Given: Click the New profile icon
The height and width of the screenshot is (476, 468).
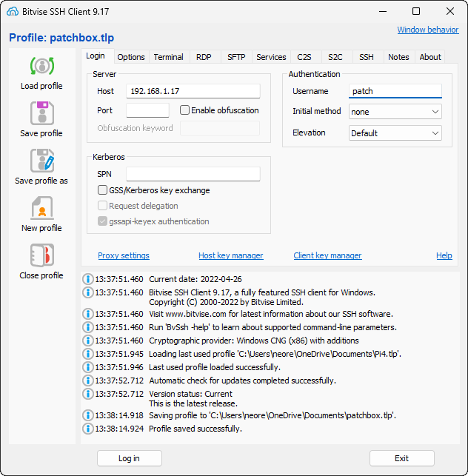Looking at the screenshot, I should (42, 208).
